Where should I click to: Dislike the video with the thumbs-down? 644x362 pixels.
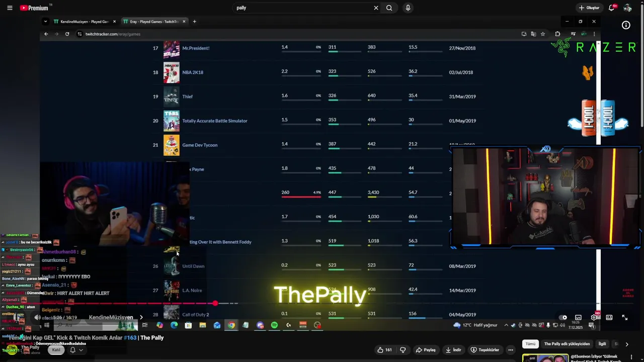(403, 350)
